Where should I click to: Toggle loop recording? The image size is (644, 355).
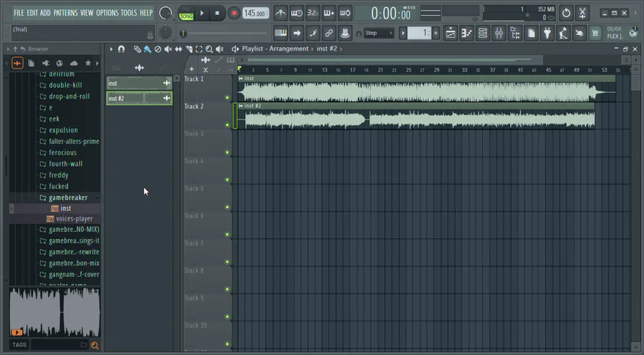345,13
